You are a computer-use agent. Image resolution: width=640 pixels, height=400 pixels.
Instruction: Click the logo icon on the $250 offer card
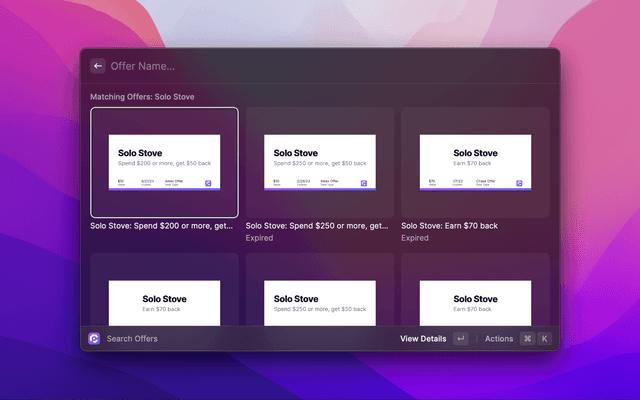(x=365, y=183)
